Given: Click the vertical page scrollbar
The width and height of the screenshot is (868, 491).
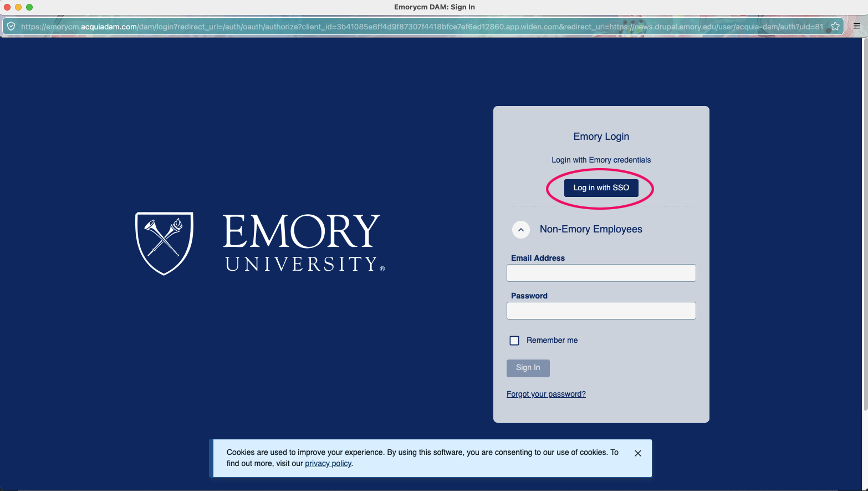Looking at the screenshot, I should tap(865, 225).
